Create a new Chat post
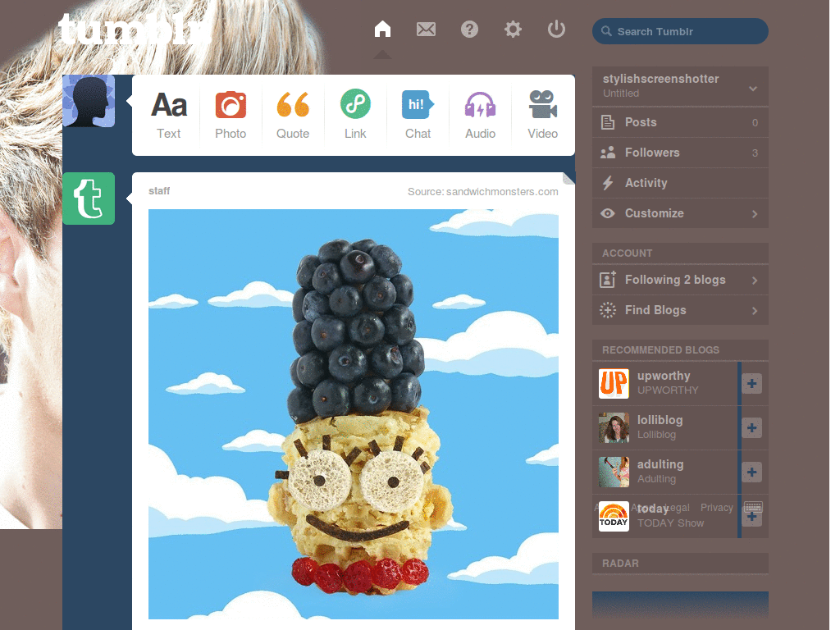Viewport: 840px width, 630px height. click(x=418, y=115)
